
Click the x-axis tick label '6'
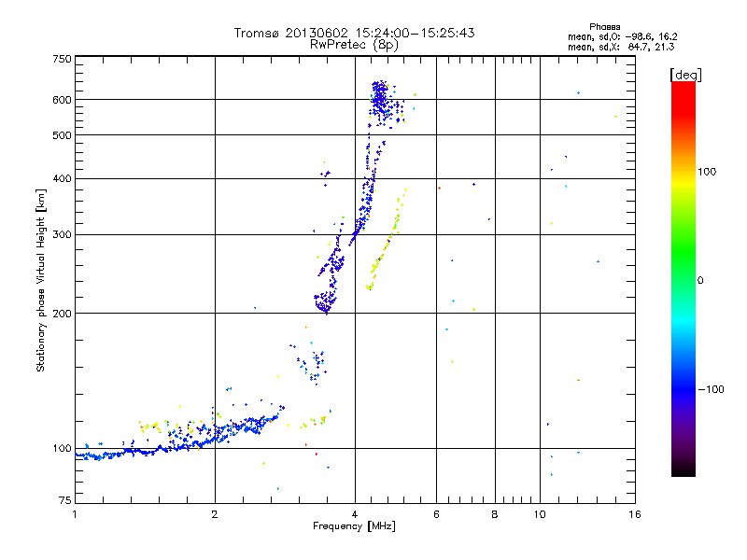436,515
